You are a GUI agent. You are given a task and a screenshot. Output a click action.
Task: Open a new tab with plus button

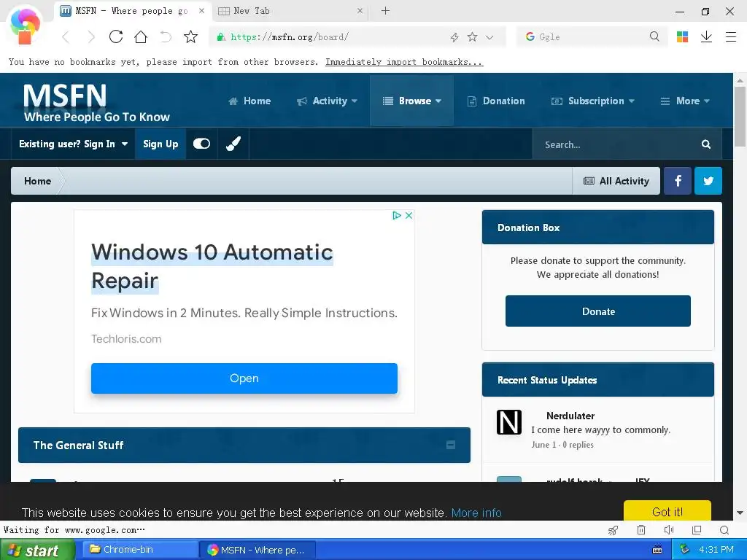point(385,10)
